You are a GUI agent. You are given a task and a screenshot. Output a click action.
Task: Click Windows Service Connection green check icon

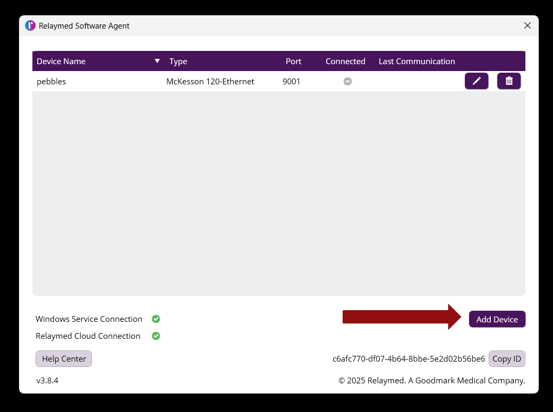tap(156, 319)
